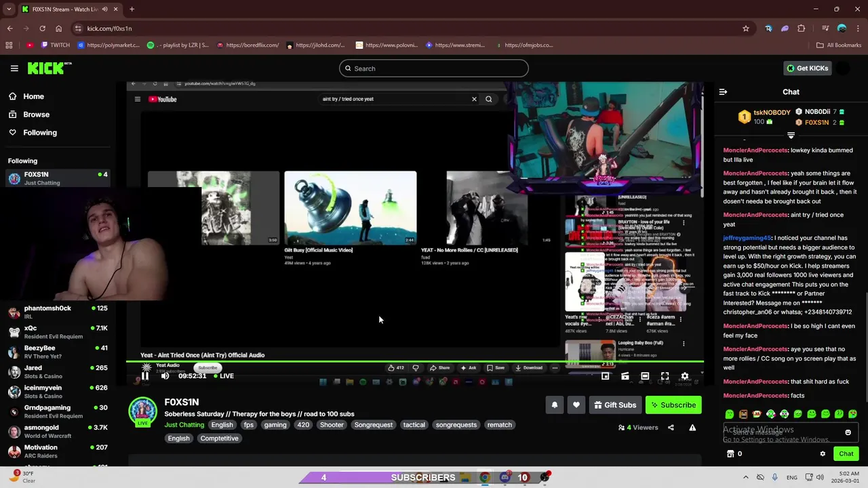This screenshot has width=868, height=488.
Task: Open All Bookmarks folder
Action: pos(839,45)
